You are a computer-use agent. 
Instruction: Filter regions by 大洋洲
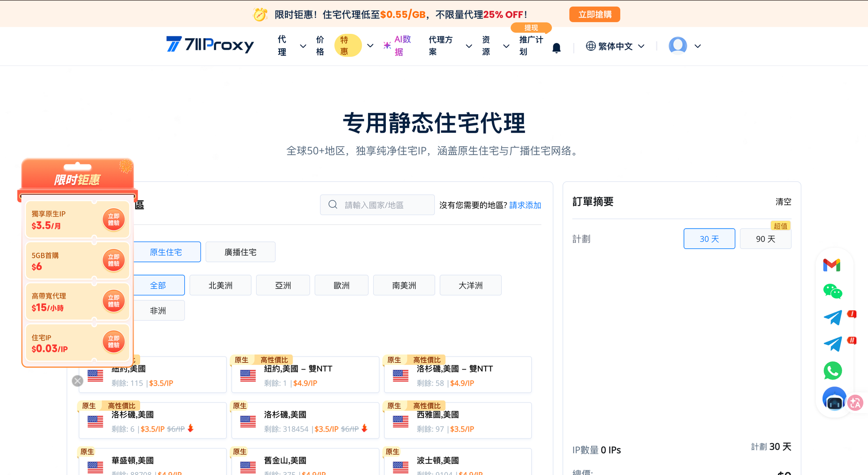[x=470, y=285]
